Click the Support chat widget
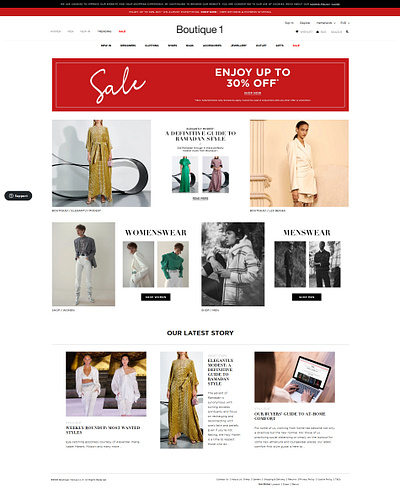 click(x=18, y=196)
